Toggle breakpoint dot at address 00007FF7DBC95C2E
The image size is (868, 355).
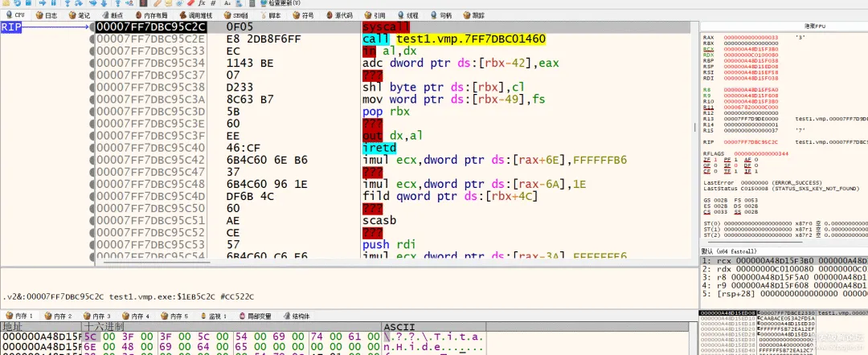(92, 39)
